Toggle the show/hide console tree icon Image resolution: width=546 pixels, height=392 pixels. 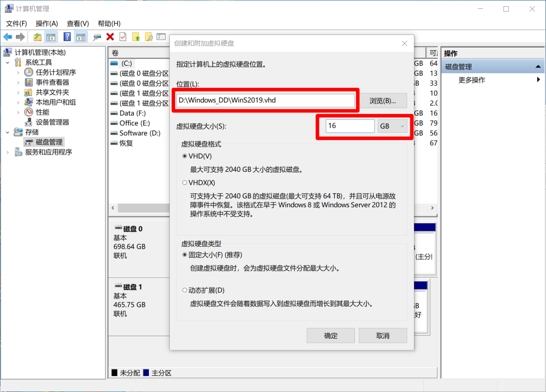pyautogui.click(x=51, y=37)
